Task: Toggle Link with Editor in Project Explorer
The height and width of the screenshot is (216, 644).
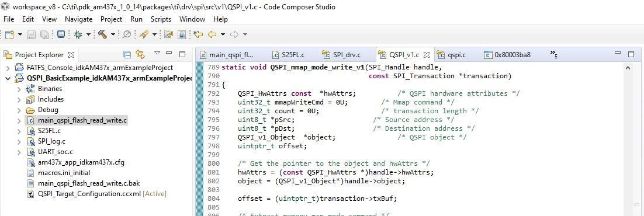Action: [140, 54]
